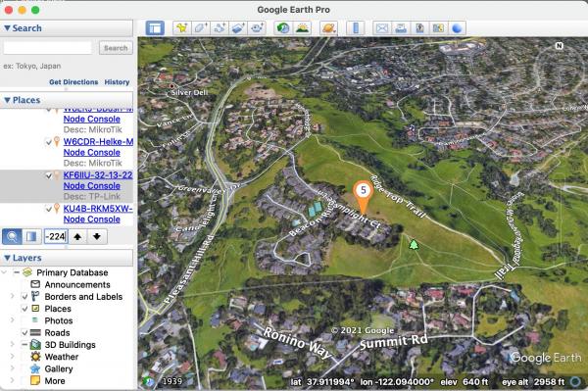The height and width of the screenshot is (391, 588).
Task: Open the History link
Action: pyautogui.click(x=117, y=82)
